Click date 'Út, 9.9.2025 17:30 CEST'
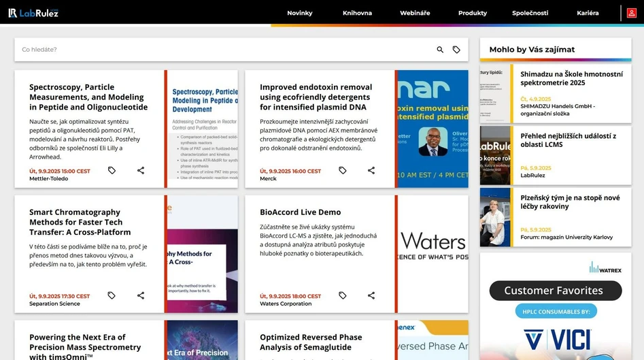 [60, 296]
